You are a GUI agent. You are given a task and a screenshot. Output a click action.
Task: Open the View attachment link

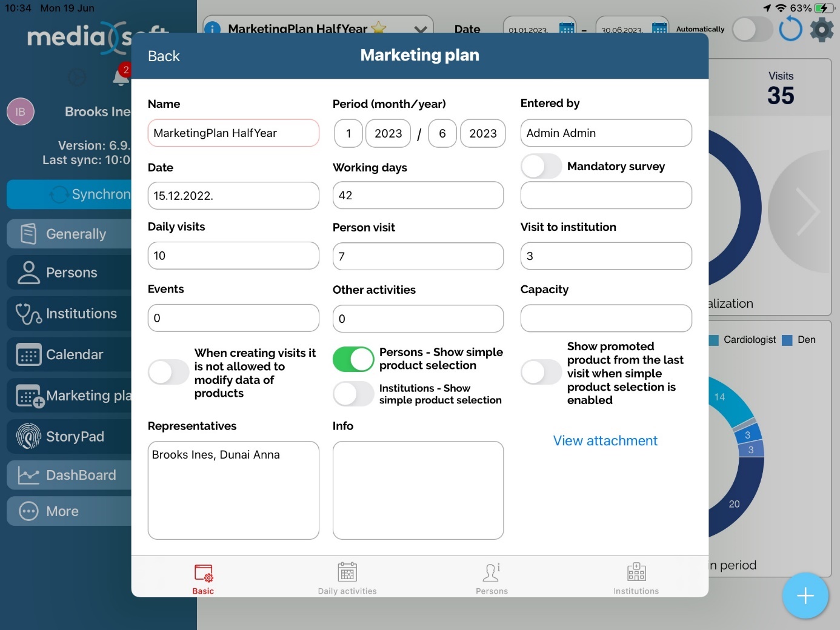pyautogui.click(x=605, y=441)
